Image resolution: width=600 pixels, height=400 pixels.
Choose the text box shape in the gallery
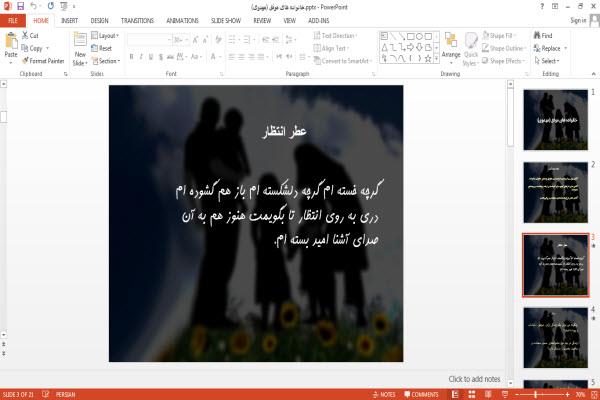coord(384,36)
